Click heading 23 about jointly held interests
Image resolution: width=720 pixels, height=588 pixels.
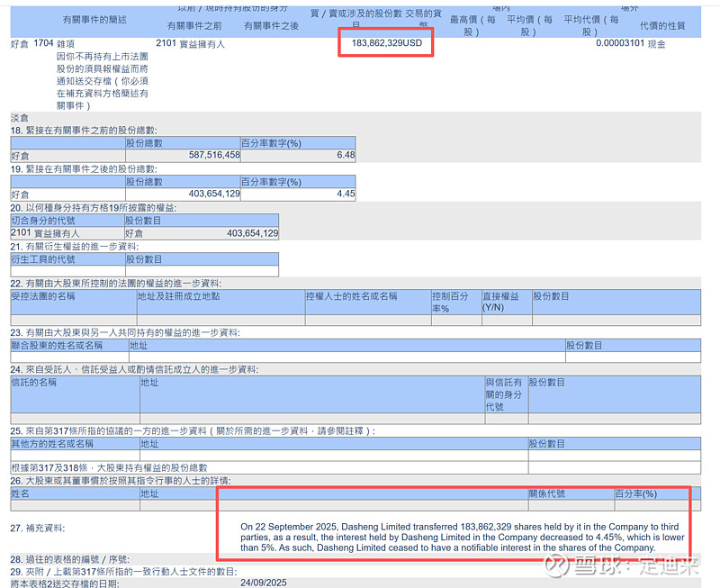[x=125, y=332]
